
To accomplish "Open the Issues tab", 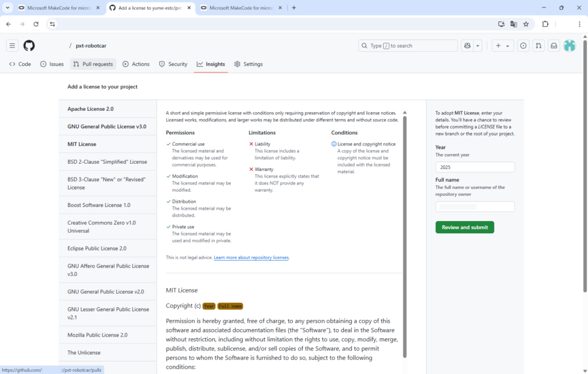I will (52, 64).
